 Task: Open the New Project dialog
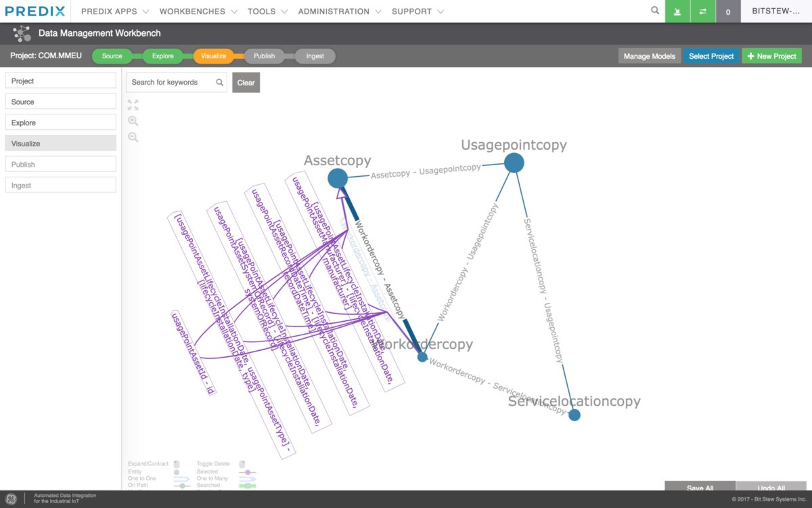pos(771,56)
